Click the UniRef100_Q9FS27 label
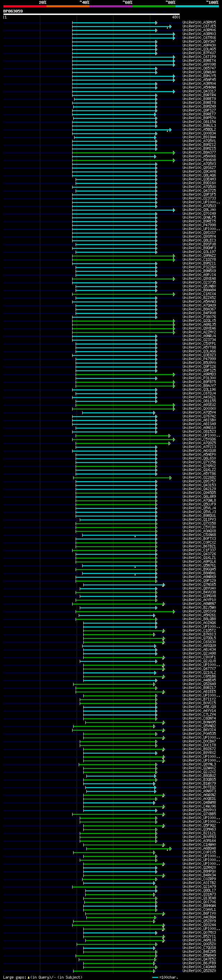Screen dimensions: 222x980 [x=199, y=110]
